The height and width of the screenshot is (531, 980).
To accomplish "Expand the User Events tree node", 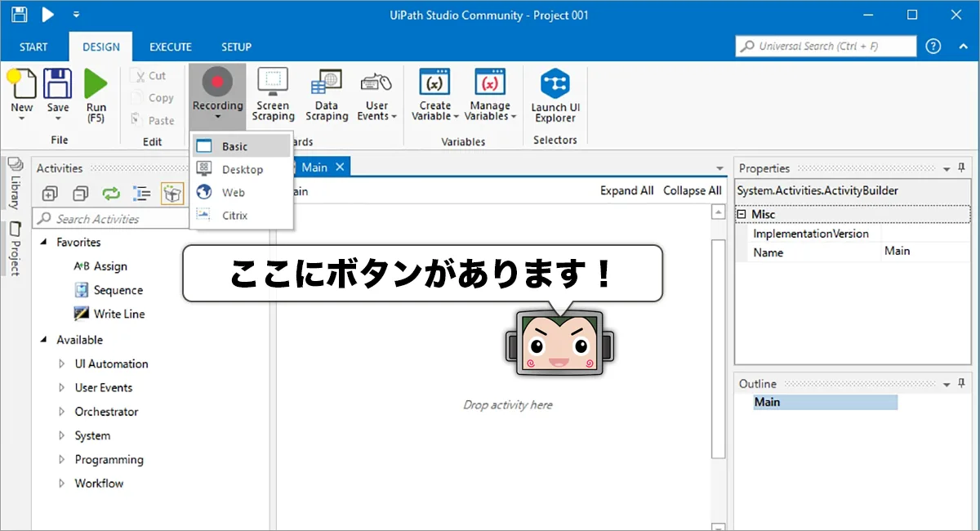I will (x=62, y=388).
